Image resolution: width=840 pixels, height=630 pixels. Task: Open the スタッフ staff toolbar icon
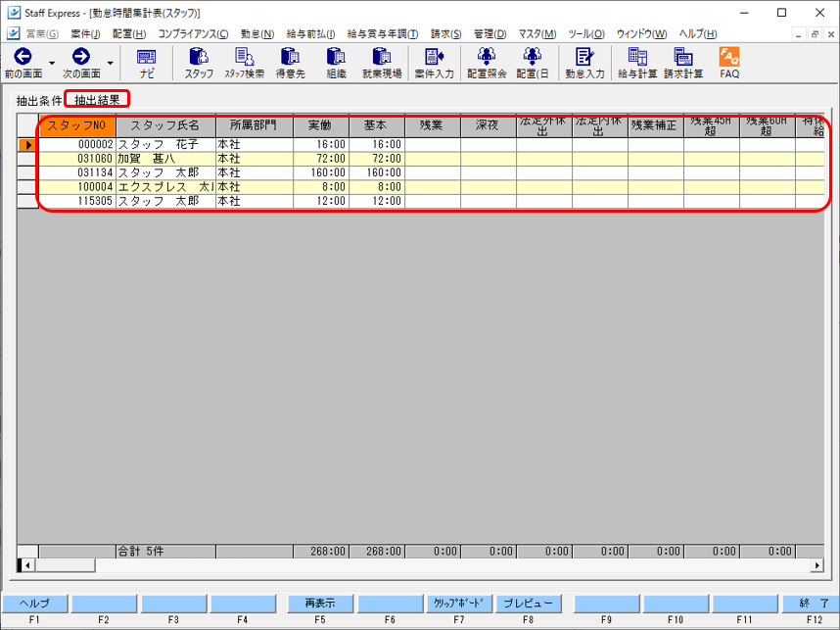click(x=199, y=63)
